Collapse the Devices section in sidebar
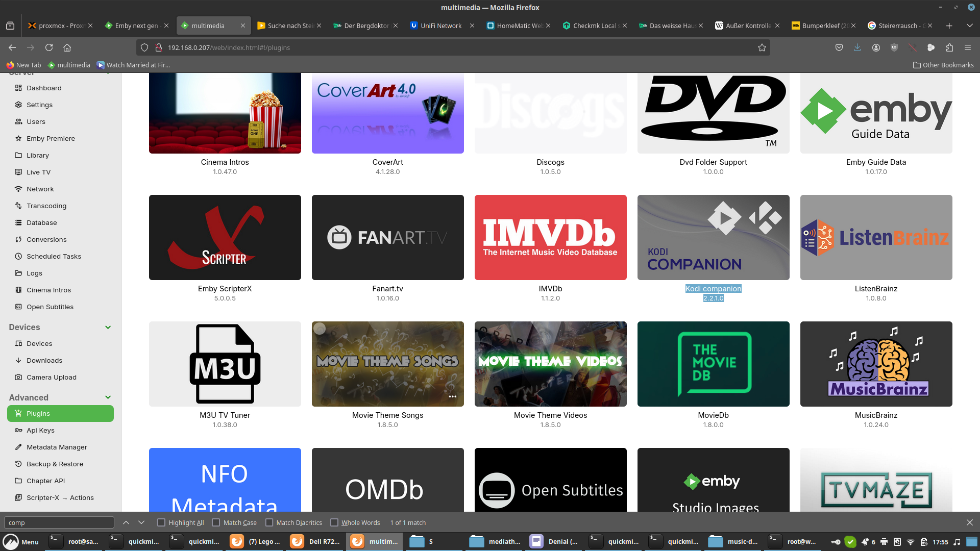This screenshot has height=551, width=980. [108, 327]
